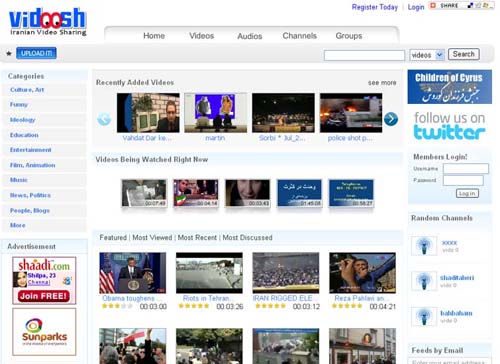The width and height of the screenshot is (500, 364).
Task: Click the shaadi.com Join FREE ad
Action: click(x=44, y=280)
